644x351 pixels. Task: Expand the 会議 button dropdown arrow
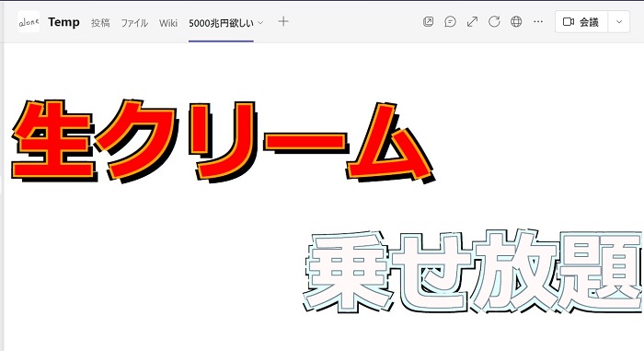coord(619,21)
